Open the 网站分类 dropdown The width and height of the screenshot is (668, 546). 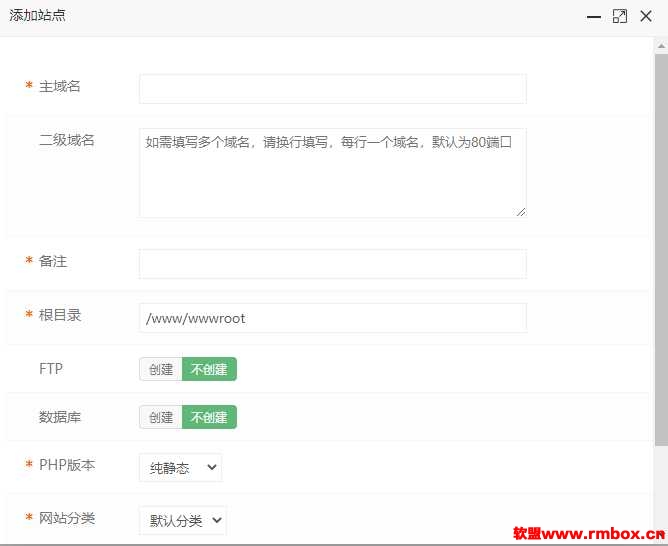coord(183,520)
